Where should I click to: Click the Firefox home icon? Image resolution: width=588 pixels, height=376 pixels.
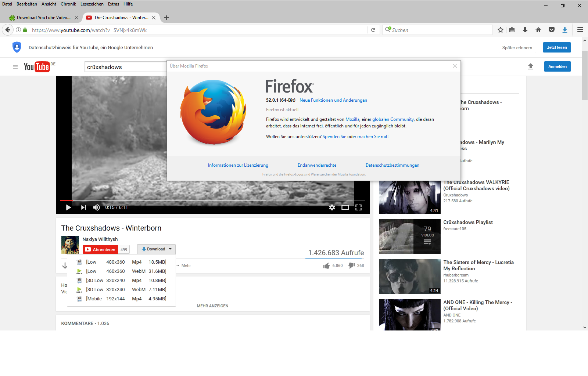tap(538, 30)
